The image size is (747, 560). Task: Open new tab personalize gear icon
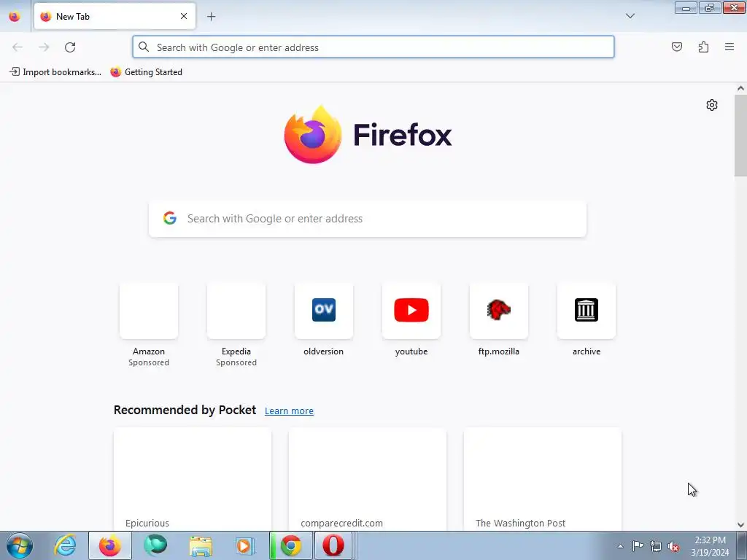(712, 105)
